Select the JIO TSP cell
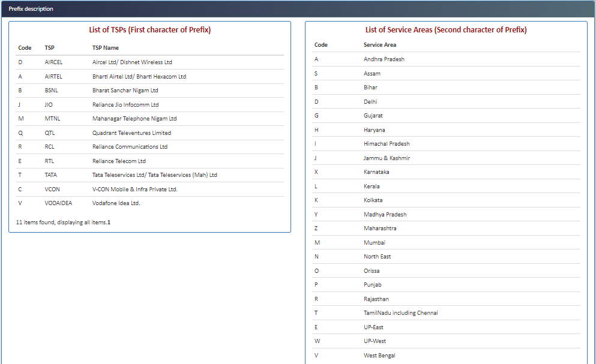This screenshot has width=596, height=364. [49, 105]
